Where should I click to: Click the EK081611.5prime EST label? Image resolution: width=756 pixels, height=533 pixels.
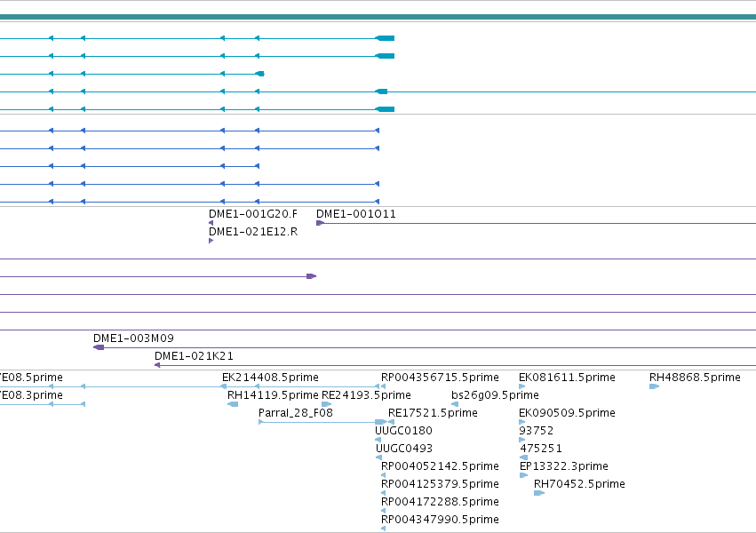point(567,378)
